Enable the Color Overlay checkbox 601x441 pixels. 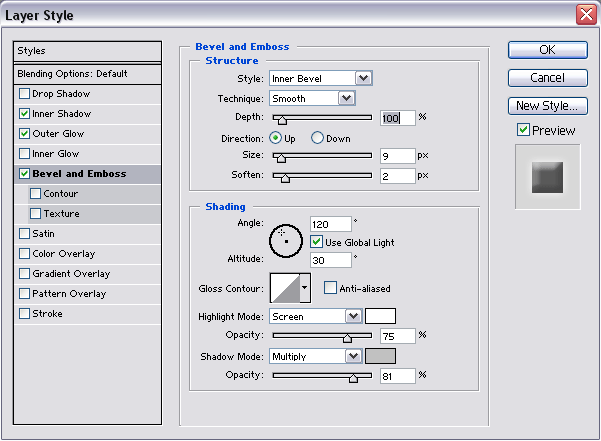click(24, 253)
